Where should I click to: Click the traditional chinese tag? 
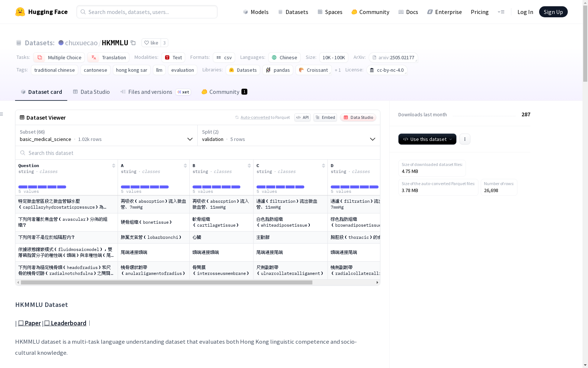[x=54, y=70]
